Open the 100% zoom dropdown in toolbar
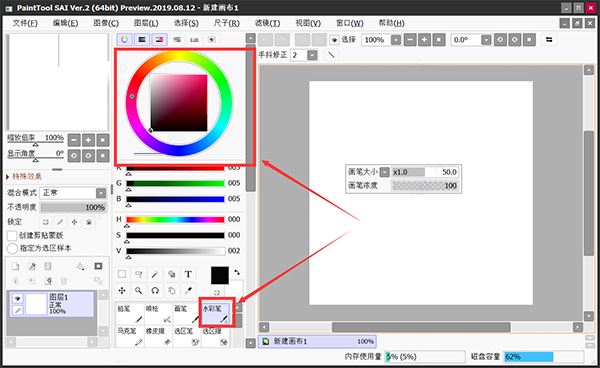600x368 pixels. click(x=396, y=40)
